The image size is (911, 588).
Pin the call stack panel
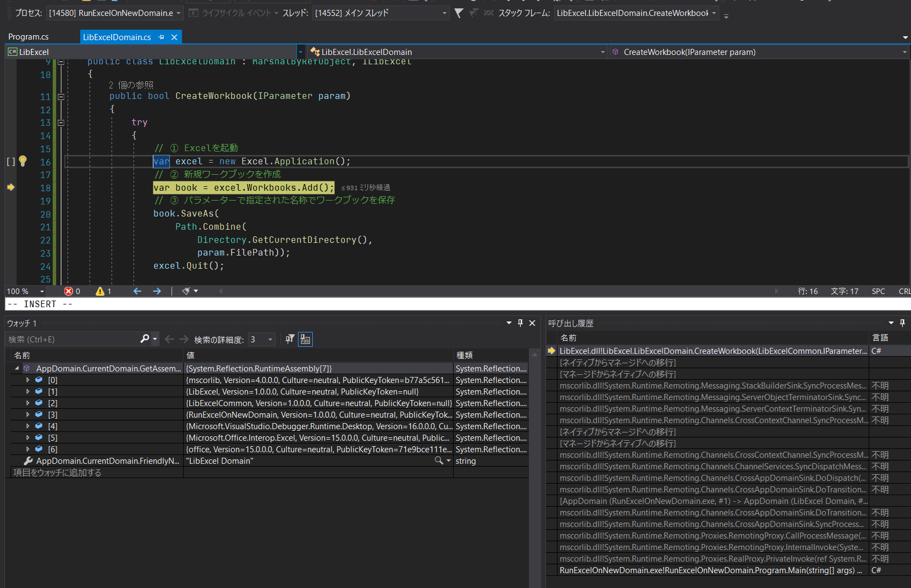tap(902, 323)
